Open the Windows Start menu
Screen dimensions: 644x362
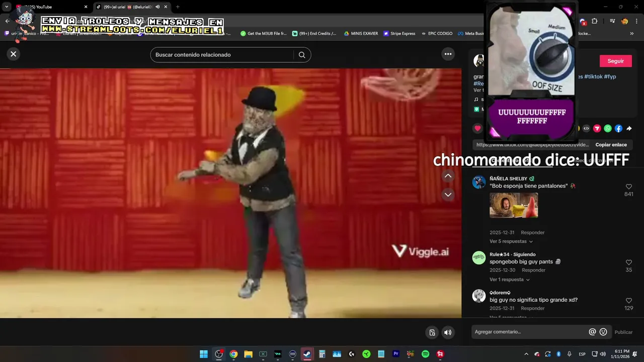click(204, 354)
